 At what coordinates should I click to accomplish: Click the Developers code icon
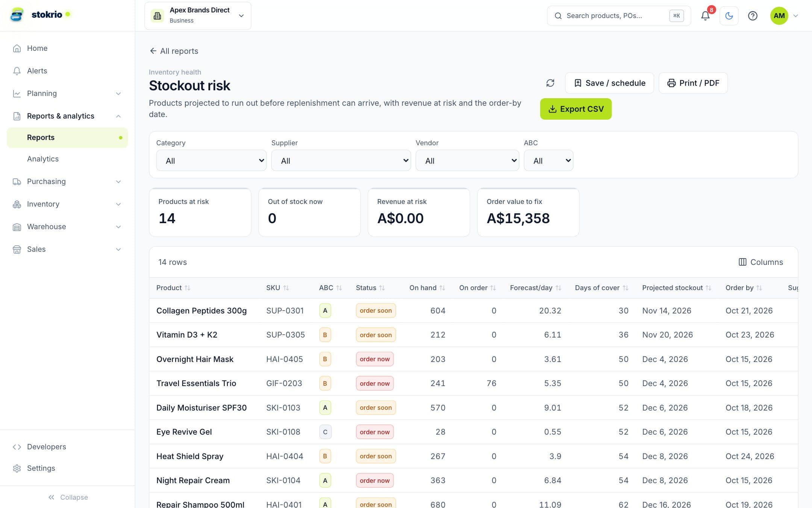(x=17, y=447)
